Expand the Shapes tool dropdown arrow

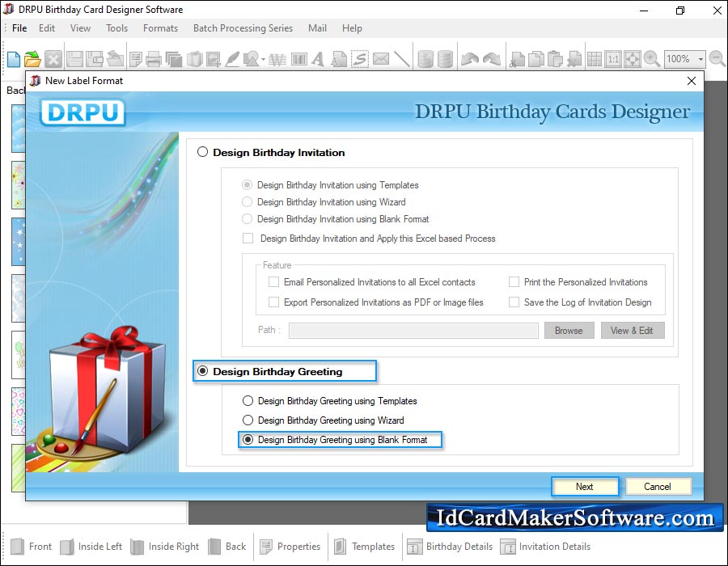263,59
